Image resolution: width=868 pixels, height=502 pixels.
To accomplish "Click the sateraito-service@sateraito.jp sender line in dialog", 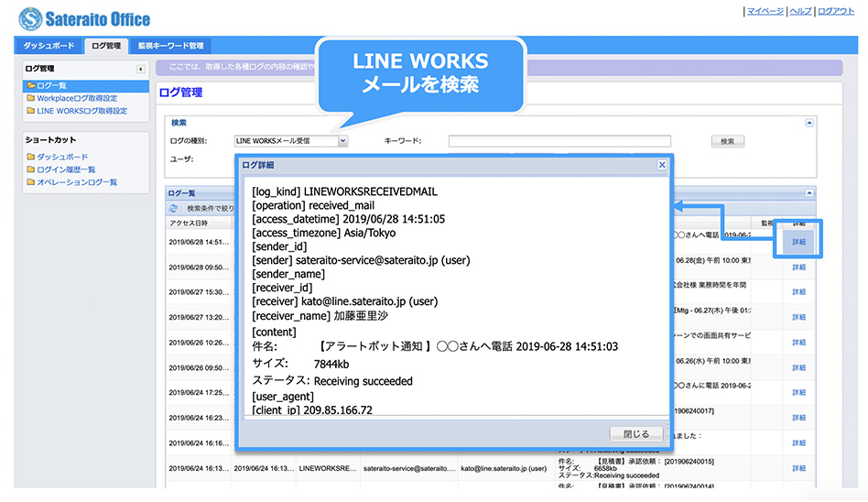I will tap(361, 260).
